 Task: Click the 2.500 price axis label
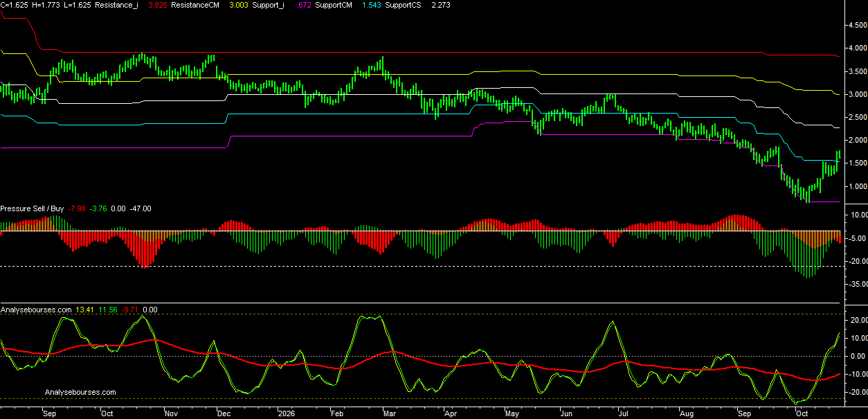[857, 117]
